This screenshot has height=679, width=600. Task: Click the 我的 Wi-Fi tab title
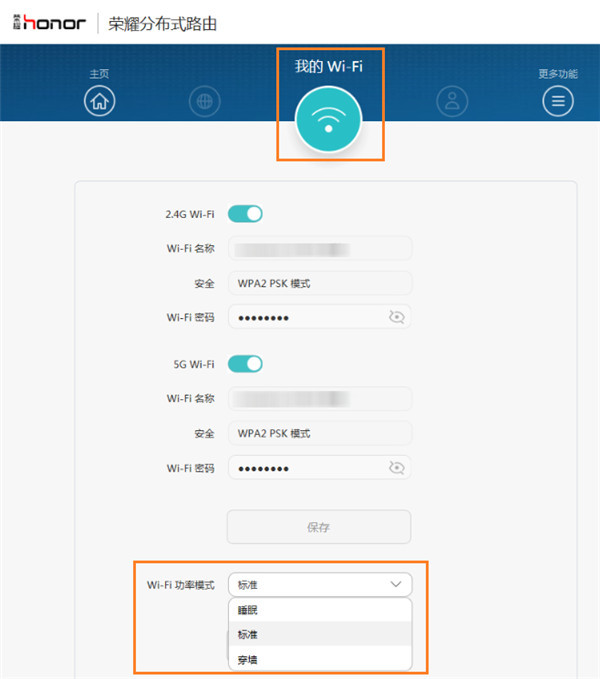click(x=329, y=66)
